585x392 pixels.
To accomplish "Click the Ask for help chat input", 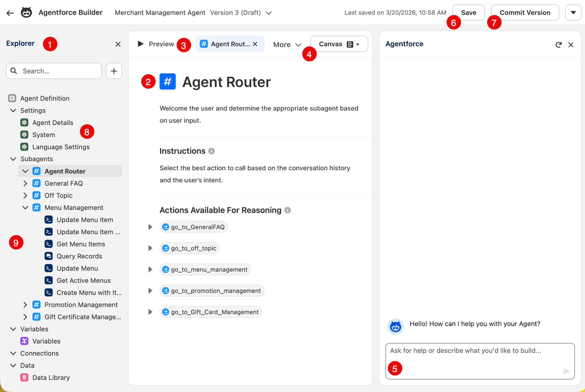I will pyautogui.click(x=480, y=361).
